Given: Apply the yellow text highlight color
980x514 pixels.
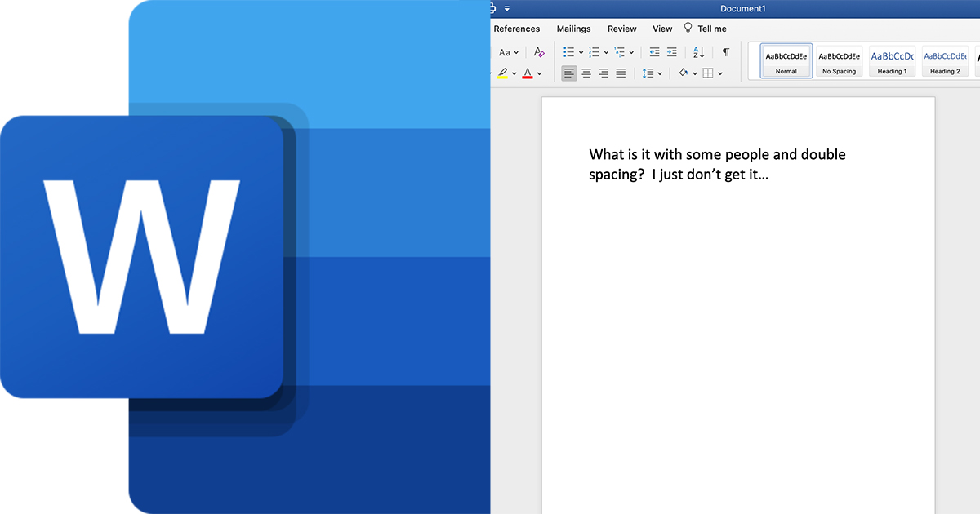Looking at the screenshot, I should [502, 73].
